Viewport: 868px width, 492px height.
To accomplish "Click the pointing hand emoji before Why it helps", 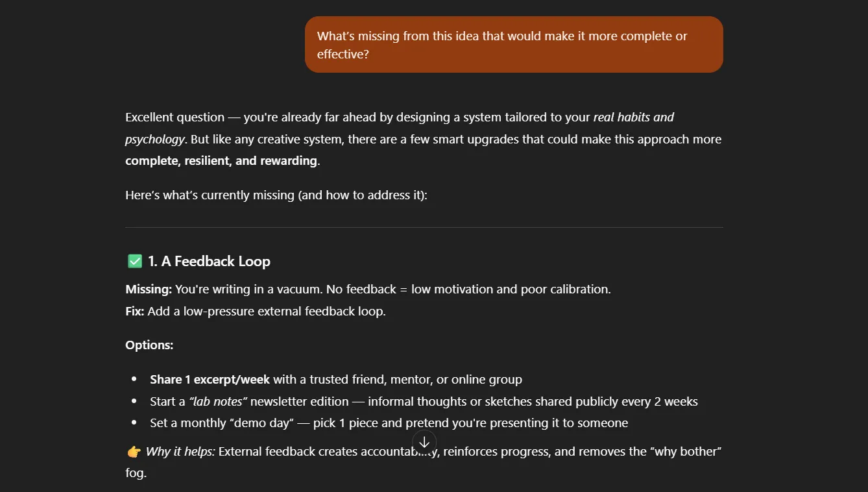I will click(134, 452).
